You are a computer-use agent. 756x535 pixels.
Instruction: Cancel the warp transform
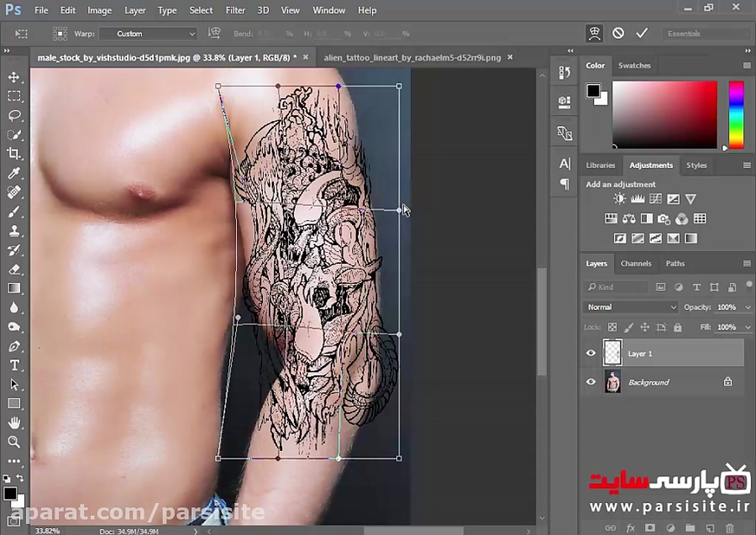(x=618, y=34)
